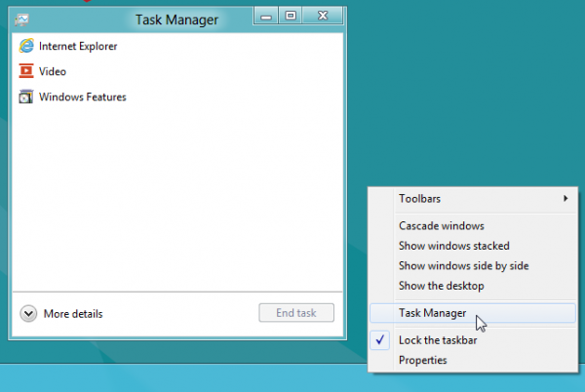Open taskbar Properties from menu
The height and width of the screenshot is (392, 585).
[x=473, y=360]
